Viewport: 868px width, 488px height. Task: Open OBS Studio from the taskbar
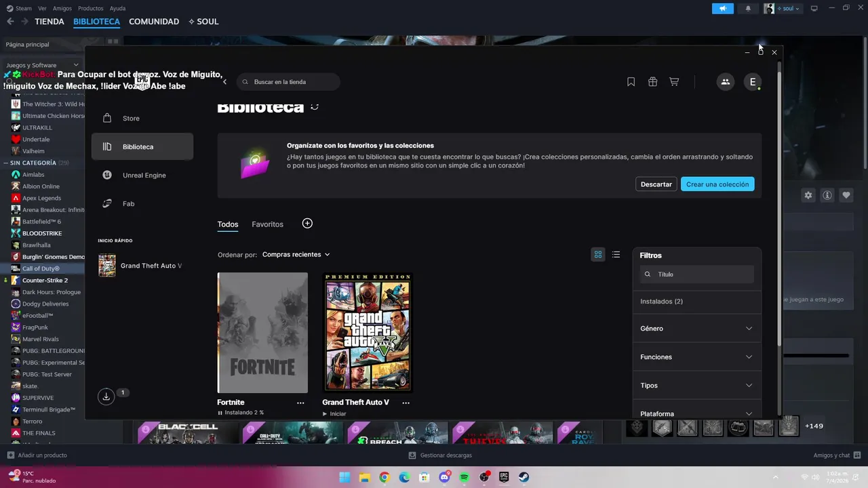(484, 477)
